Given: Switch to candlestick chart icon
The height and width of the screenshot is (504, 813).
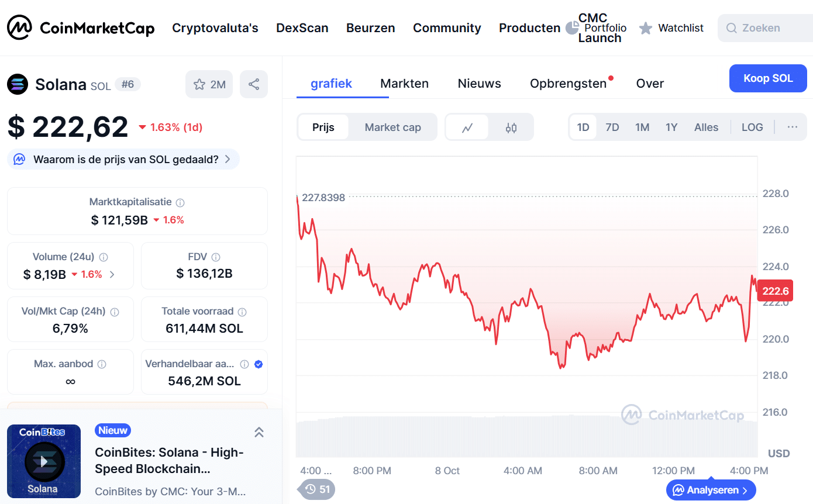Looking at the screenshot, I should click(x=511, y=127).
